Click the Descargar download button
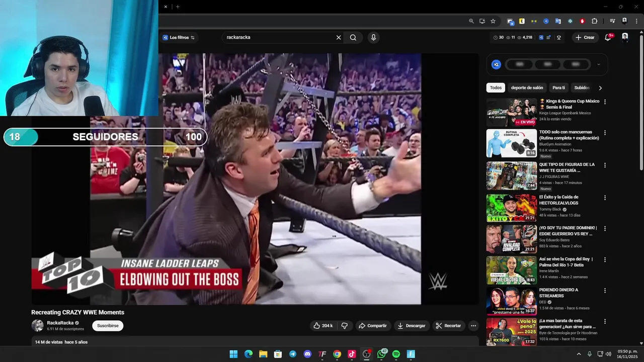 [x=411, y=326]
